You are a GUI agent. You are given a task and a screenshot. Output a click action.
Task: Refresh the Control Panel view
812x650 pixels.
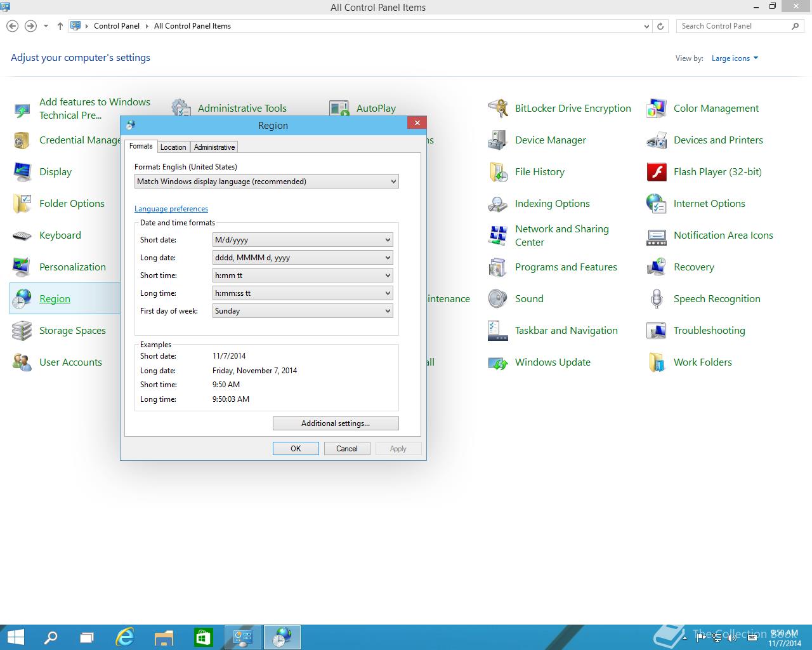tap(660, 26)
